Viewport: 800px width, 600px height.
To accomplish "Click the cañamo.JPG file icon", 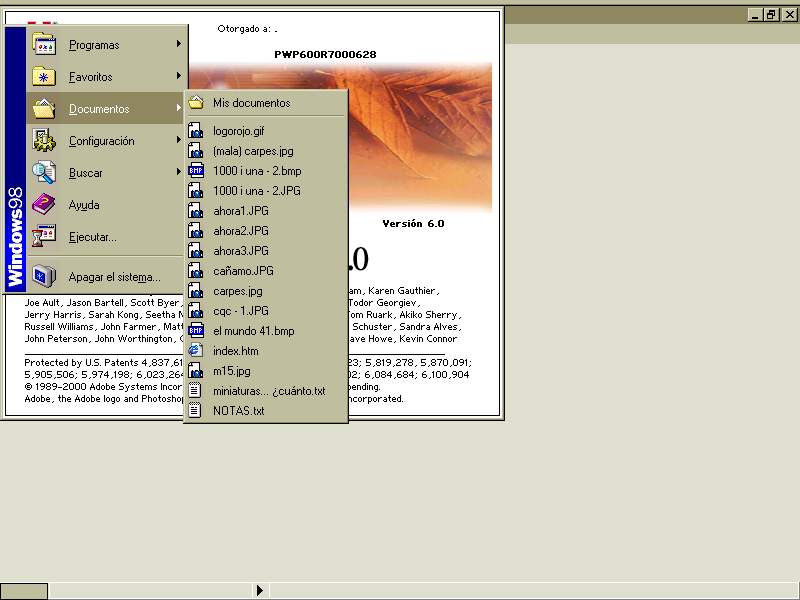I will pos(196,270).
